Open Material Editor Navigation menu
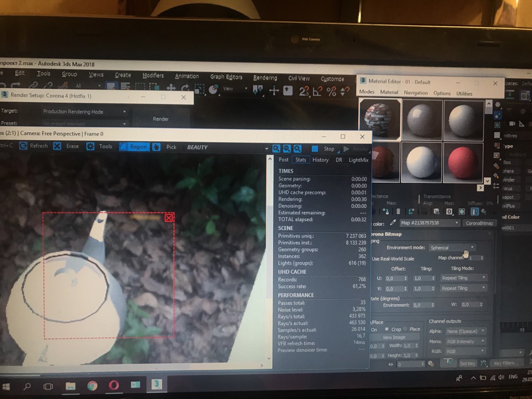Screen dimensions: 532x399 (x=416, y=93)
